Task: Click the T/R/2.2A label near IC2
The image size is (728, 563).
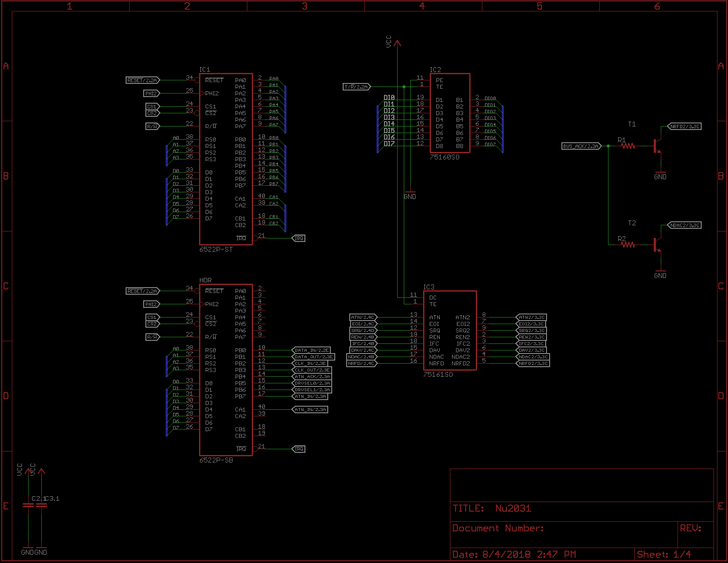Action: point(356,86)
